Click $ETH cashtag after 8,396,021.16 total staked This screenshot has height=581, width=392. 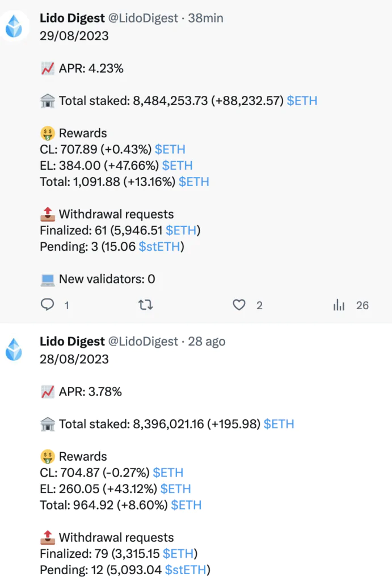279,424
